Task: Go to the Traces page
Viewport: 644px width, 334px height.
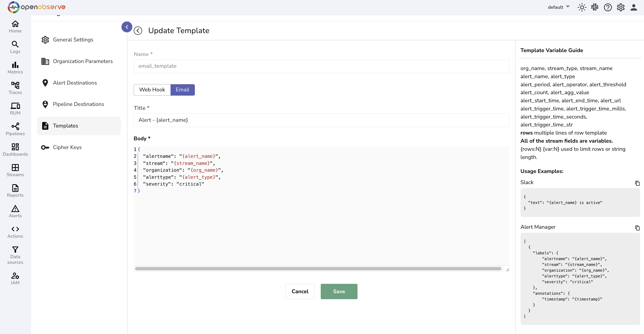Action: [x=15, y=88]
